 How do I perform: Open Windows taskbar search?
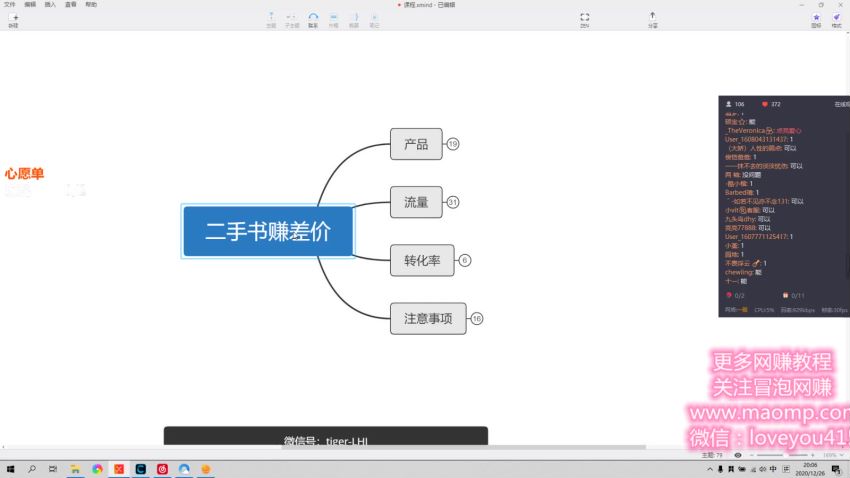point(32,469)
